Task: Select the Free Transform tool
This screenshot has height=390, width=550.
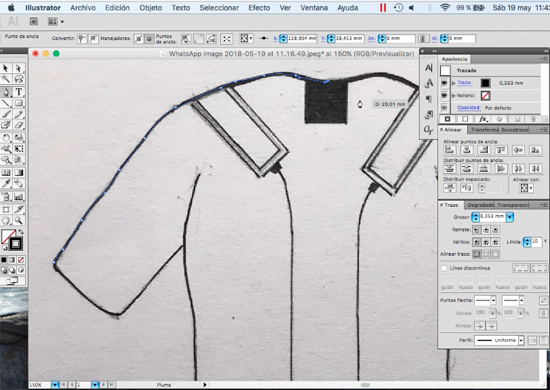Action: coord(18,149)
